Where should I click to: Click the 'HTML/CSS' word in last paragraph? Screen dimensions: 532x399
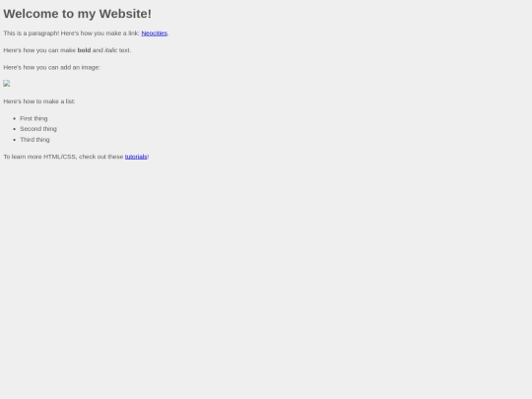[x=60, y=157]
